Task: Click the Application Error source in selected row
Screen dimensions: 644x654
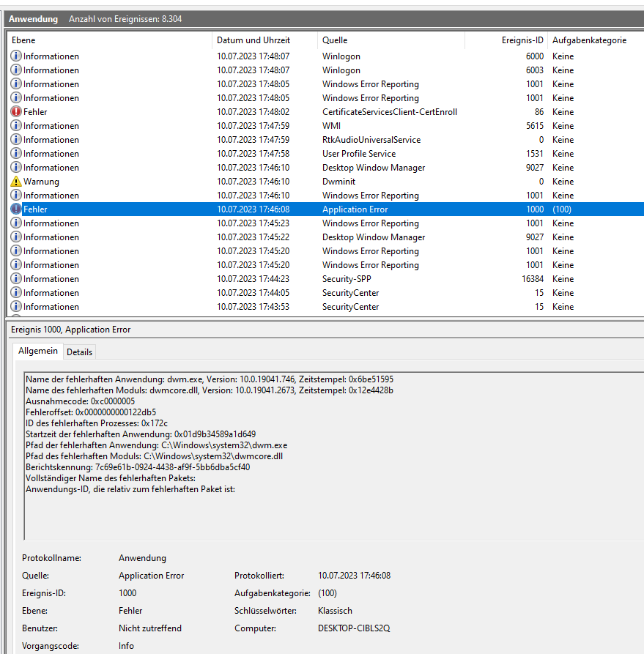Action: (355, 209)
